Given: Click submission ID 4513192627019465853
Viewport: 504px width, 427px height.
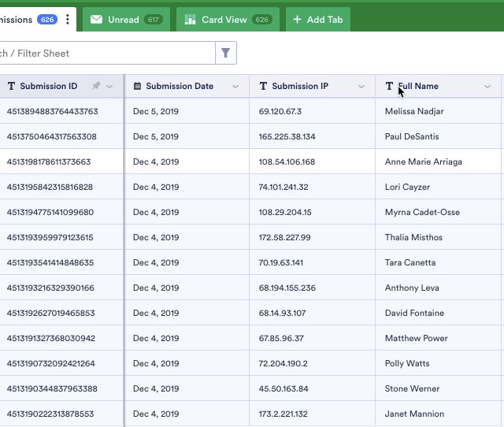Looking at the screenshot, I should [50, 313].
